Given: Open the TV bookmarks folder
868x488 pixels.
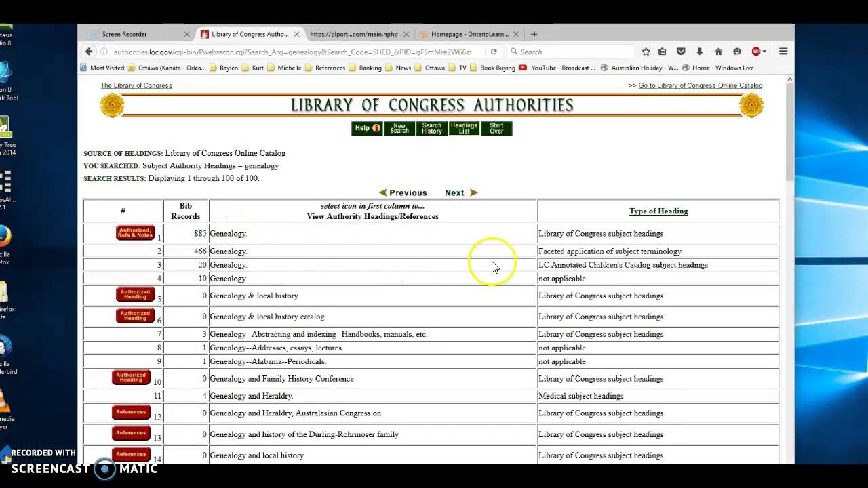Looking at the screenshot, I should click(x=458, y=68).
